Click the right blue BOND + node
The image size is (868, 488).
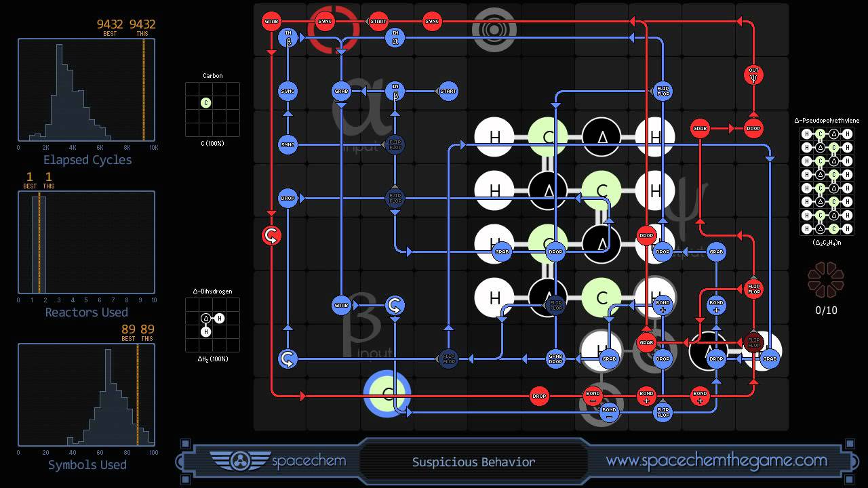coord(717,305)
